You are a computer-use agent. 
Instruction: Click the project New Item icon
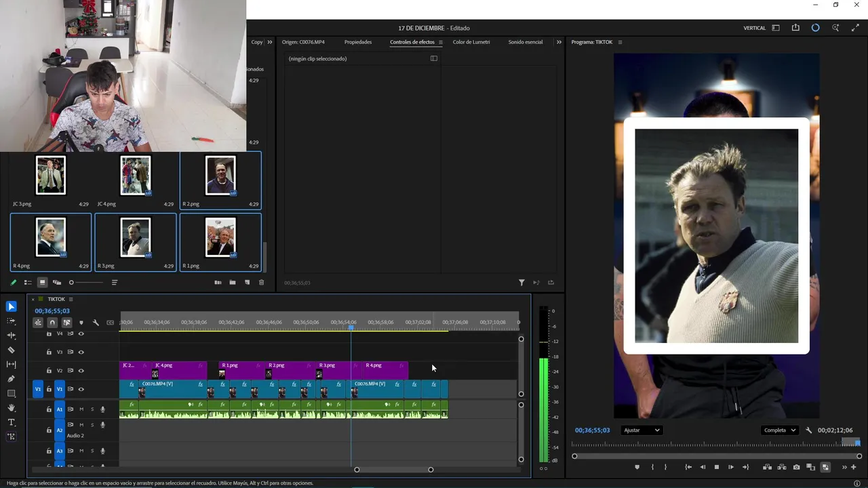coord(247,283)
